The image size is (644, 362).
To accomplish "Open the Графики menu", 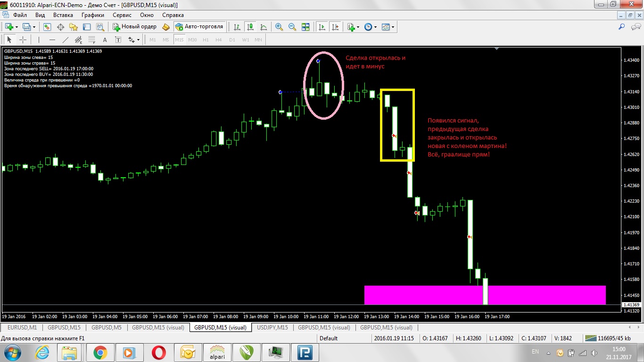I will tap(93, 15).
